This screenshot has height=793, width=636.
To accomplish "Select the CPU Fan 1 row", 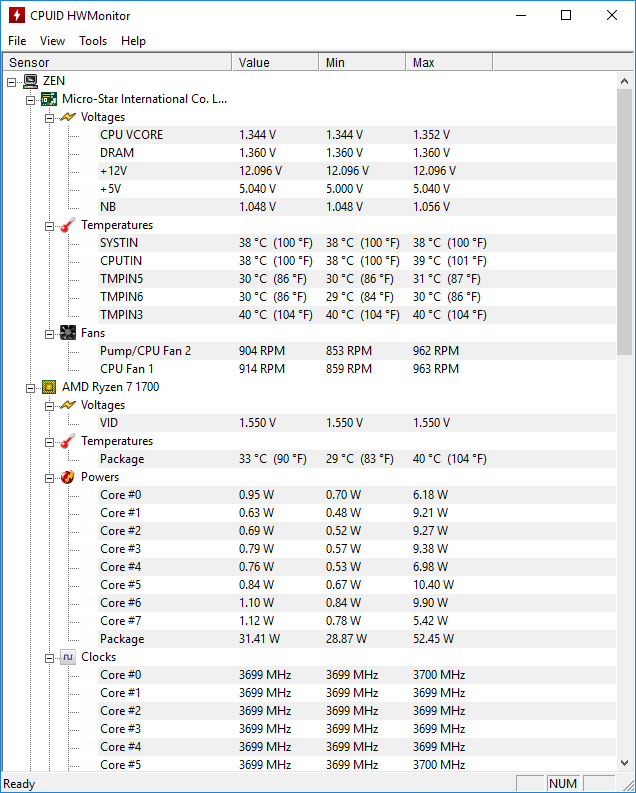I will coord(356,369).
